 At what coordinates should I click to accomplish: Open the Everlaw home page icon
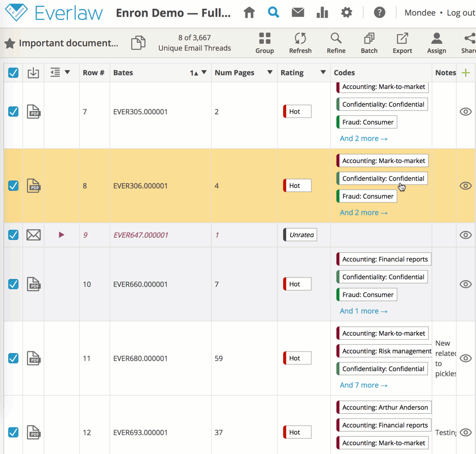(249, 13)
